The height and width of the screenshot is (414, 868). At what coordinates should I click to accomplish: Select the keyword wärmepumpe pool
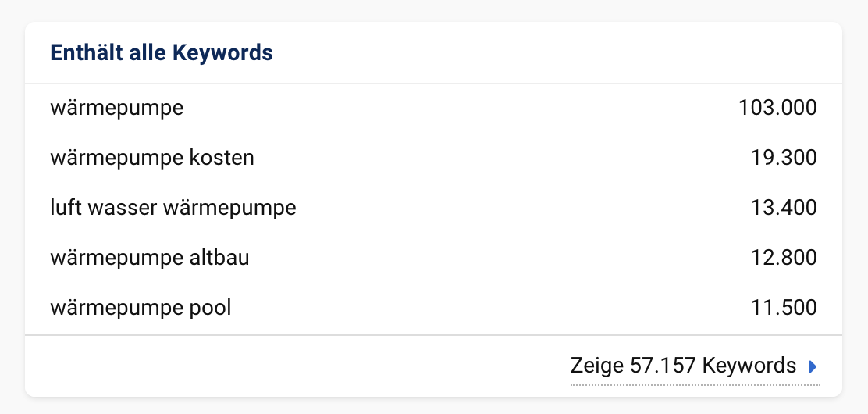(x=141, y=308)
